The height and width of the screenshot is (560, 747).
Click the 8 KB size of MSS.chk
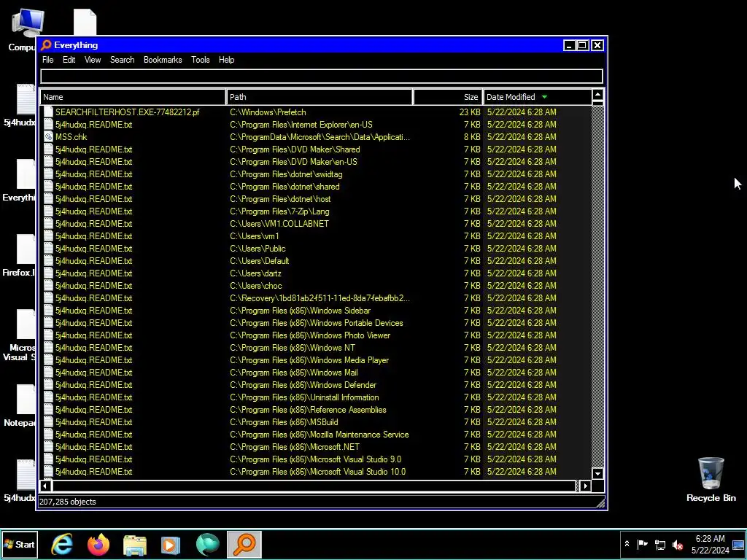click(x=472, y=136)
